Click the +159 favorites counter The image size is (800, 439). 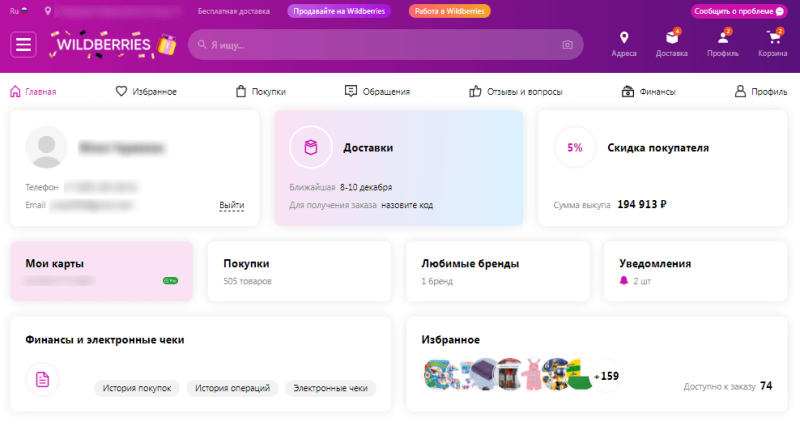coord(606,376)
